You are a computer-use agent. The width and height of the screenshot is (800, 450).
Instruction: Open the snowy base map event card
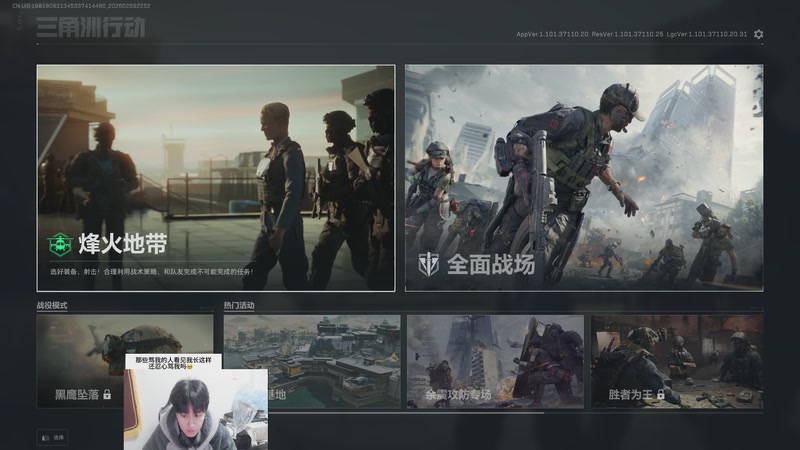(x=312, y=361)
